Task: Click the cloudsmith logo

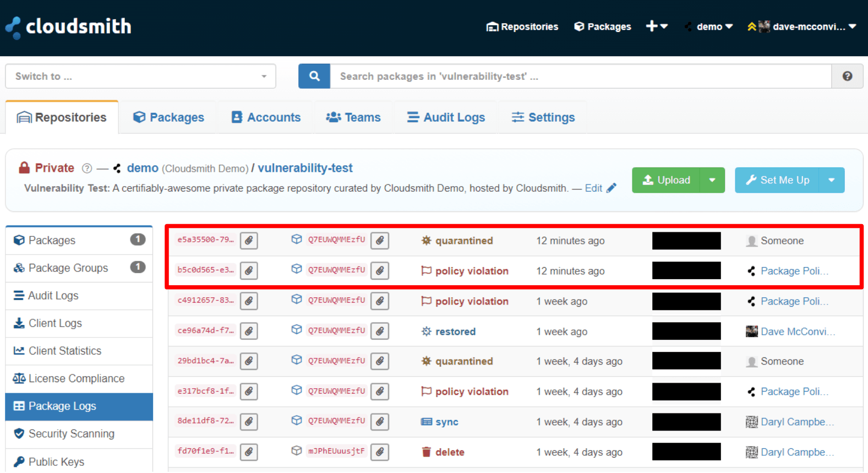Action: point(69,26)
